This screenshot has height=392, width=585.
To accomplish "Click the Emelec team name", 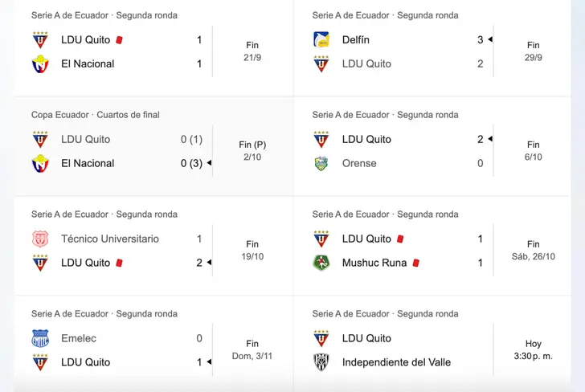I will [x=79, y=338].
